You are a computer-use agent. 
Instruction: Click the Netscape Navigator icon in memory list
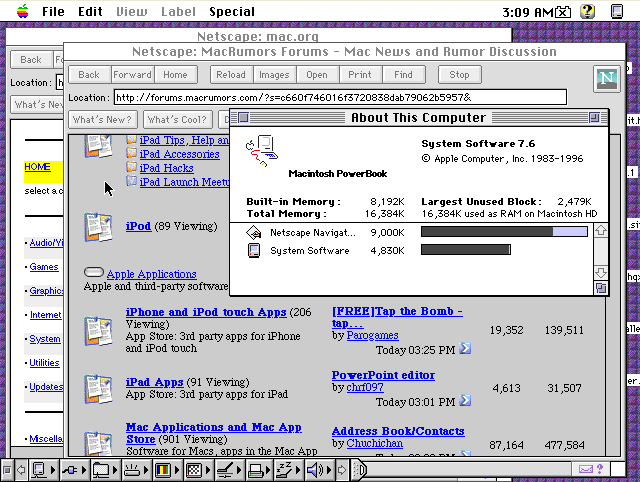point(253,233)
